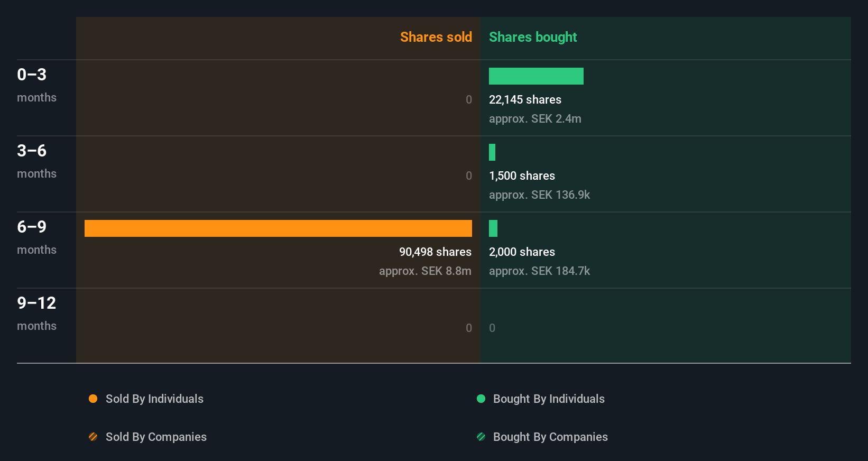Image resolution: width=868 pixels, height=461 pixels.
Task: Click the green 1,500 shares bought bar
Action: click(x=492, y=152)
